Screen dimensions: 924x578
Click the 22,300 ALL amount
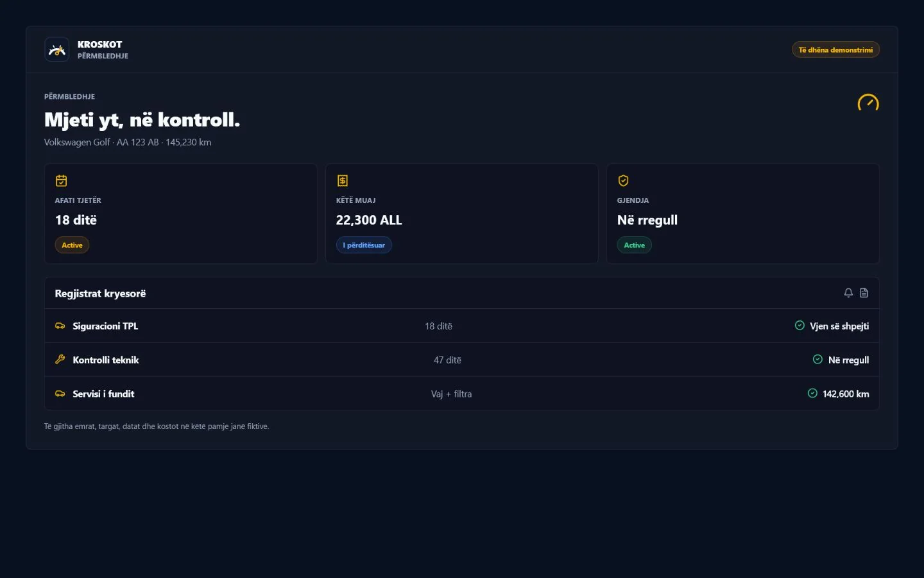pos(369,220)
